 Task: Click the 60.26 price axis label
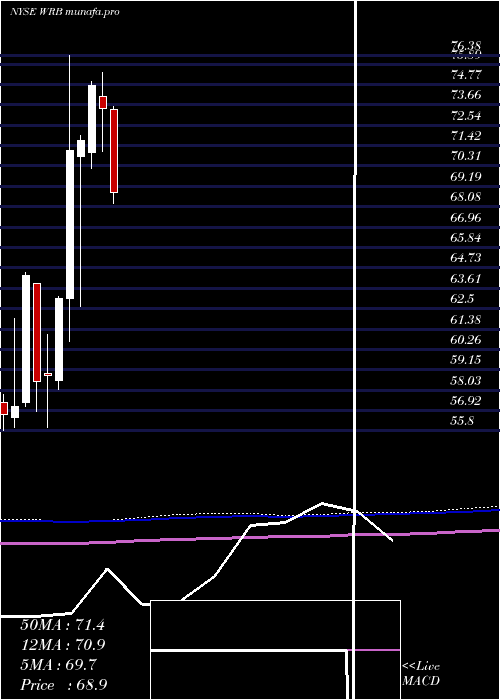point(466,340)
